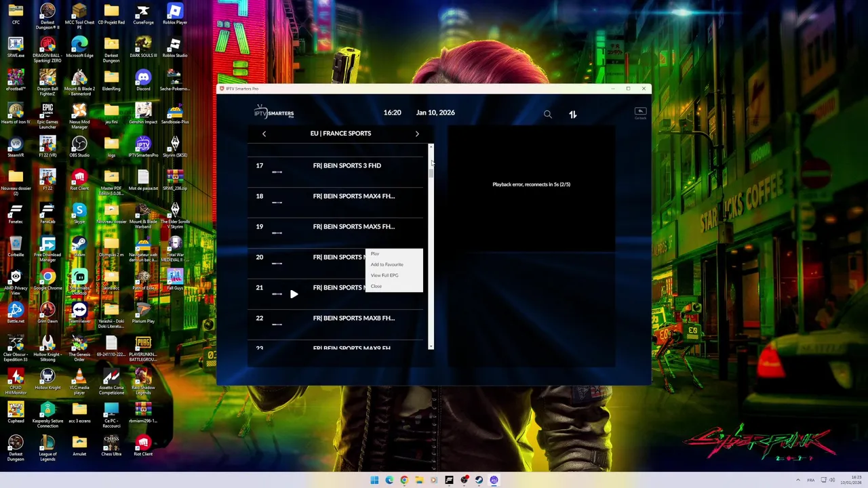Go to next category with right chevron
Screen dimensions: 868x488
tap(417, 134)
